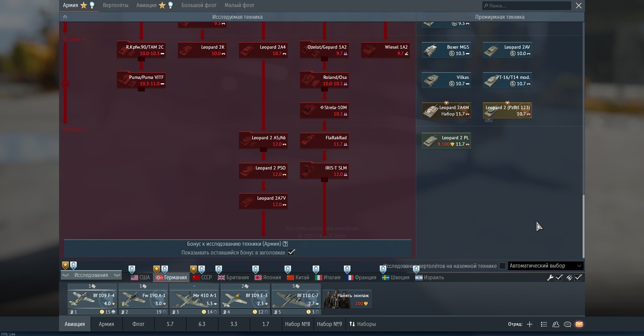644x336 pixels.
Task: Click the search magnifier icon
Action: click(486, 6)
